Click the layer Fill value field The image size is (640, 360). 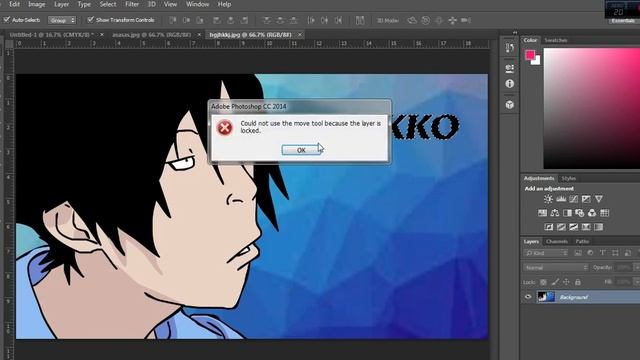[624, 282]
